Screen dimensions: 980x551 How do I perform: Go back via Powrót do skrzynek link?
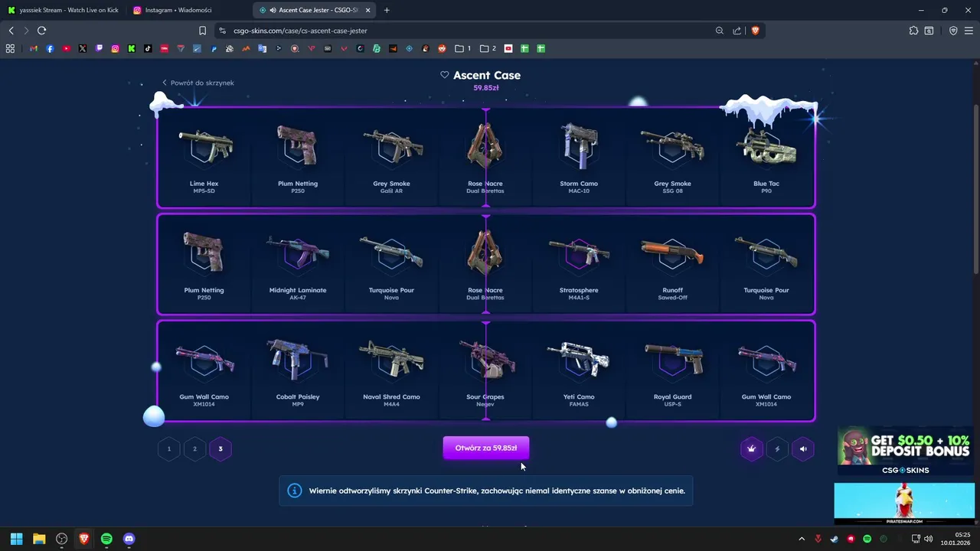(198, 83)
